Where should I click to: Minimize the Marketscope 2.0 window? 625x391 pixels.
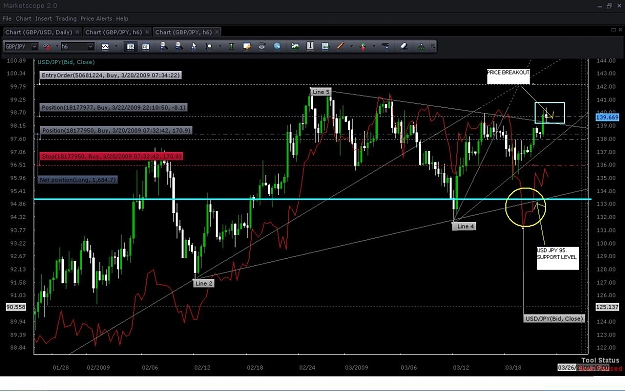point(600,6)
